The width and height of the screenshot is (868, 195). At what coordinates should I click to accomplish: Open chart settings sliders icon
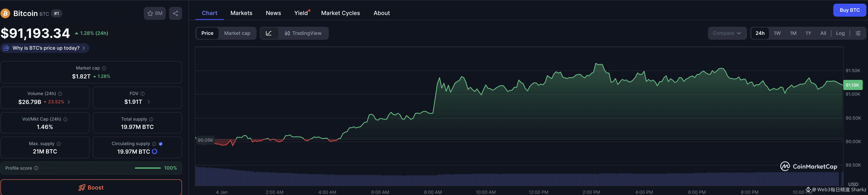858,33
